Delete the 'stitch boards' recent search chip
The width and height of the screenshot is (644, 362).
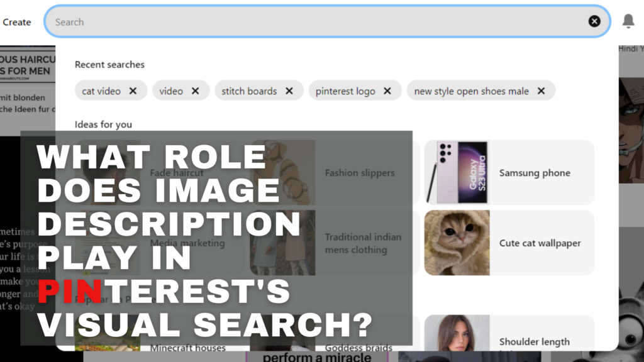pos(289,91)
